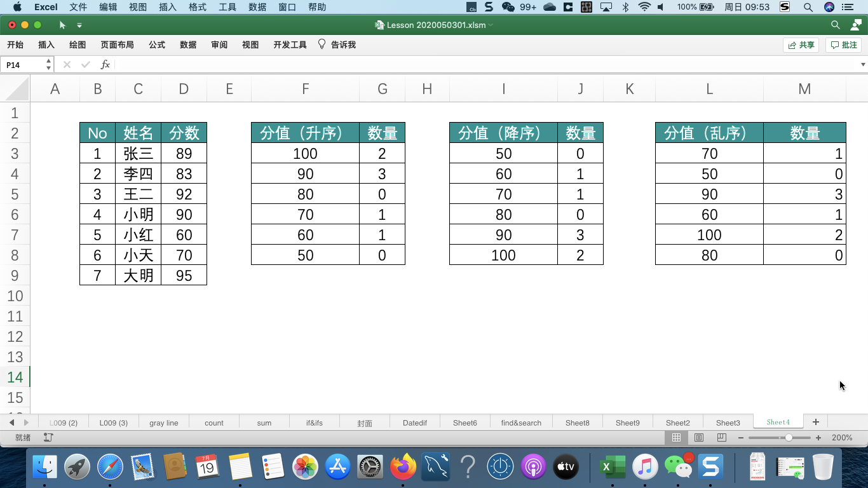This screenshot has height=488, width=868.
Task: Click the zoom out minus icon
Action: 741,438
